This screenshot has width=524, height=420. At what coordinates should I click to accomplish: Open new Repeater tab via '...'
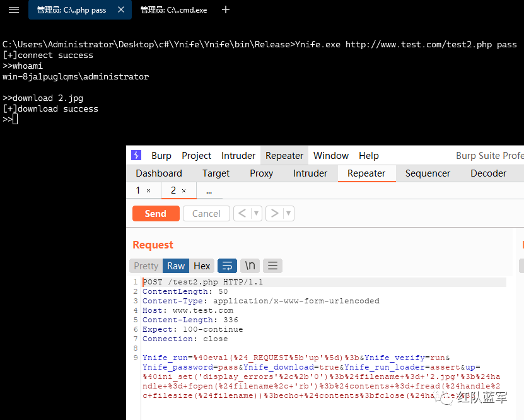(209, 191)
